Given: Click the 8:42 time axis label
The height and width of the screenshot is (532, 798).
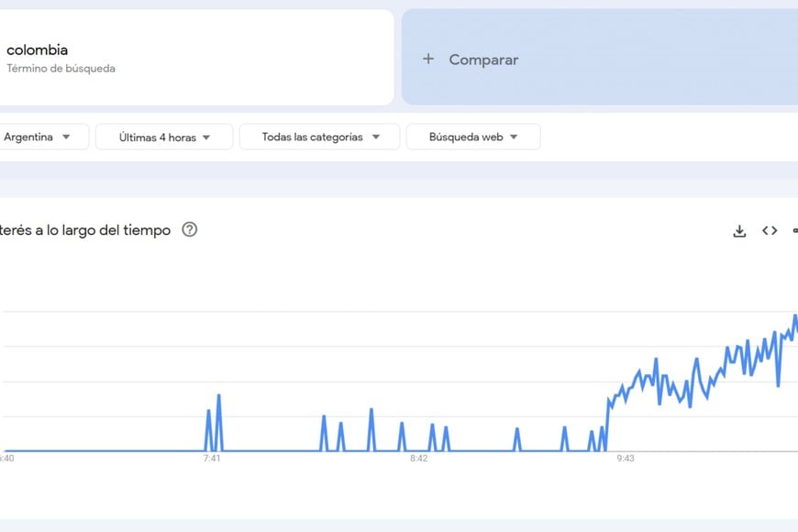Looking at the screenshot, I should pos(419,459).
